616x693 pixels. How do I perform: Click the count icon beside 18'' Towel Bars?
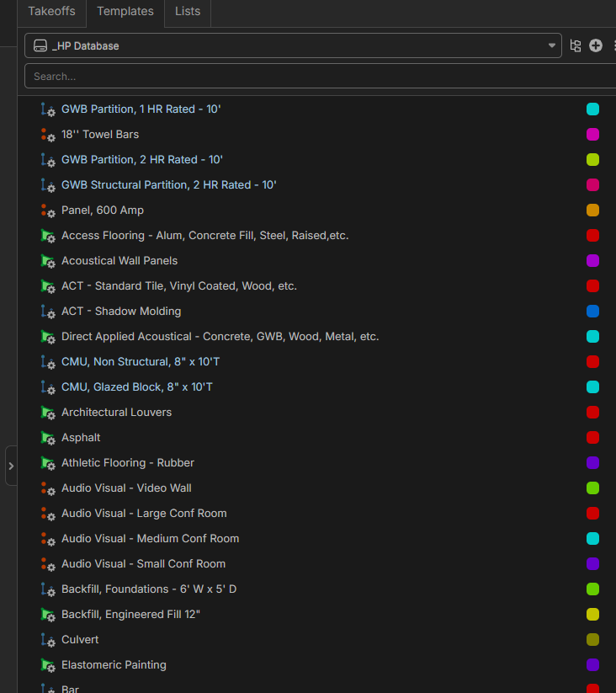[x=48, y=135]
